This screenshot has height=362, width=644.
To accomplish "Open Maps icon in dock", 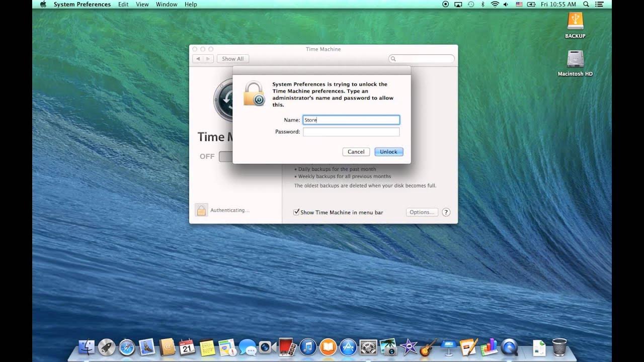I will tap(227, 347).
